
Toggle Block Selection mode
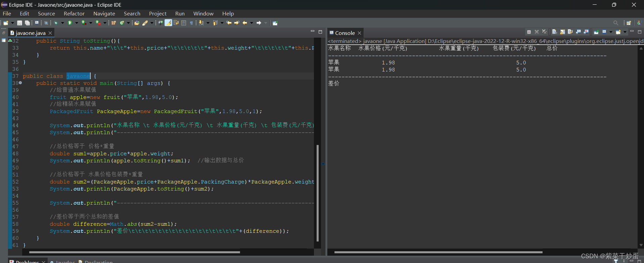pos(184,23)
